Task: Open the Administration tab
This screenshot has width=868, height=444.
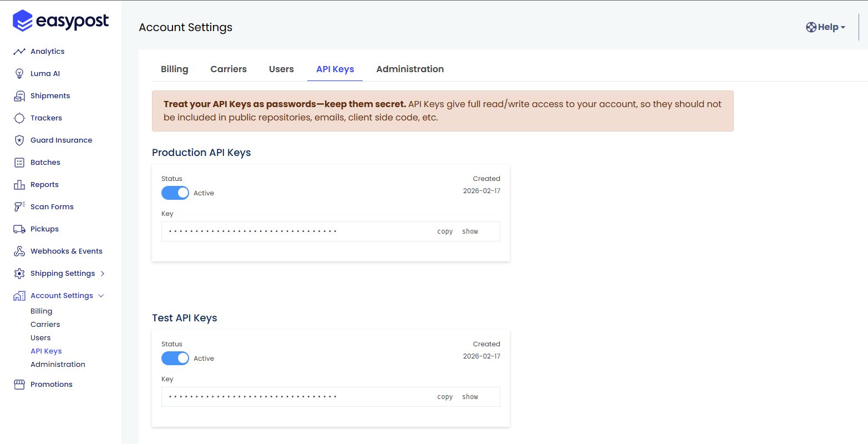Action: tap(410, 69)
